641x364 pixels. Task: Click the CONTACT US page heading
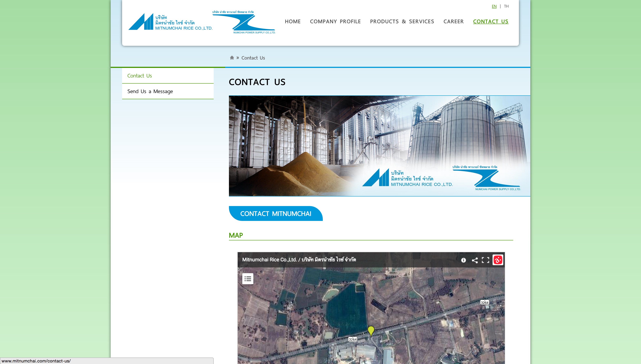257,82
